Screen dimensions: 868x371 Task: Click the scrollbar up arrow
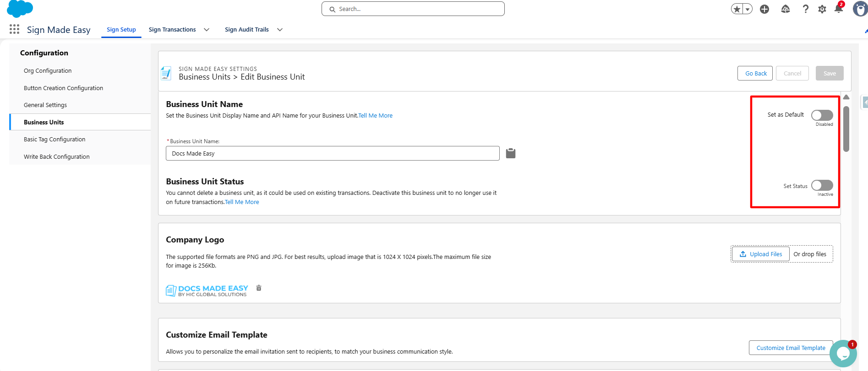tap(846, 97)
